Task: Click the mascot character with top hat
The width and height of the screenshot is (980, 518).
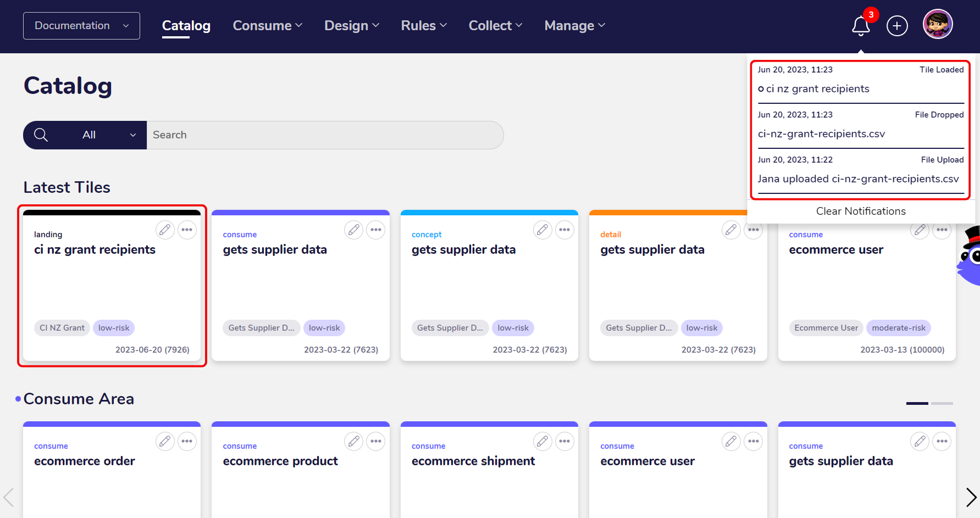Action: (970, 255)
